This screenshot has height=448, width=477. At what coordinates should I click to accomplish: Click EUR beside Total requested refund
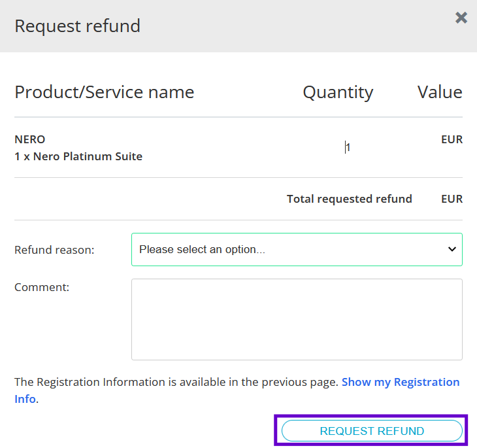coord(452,199)
